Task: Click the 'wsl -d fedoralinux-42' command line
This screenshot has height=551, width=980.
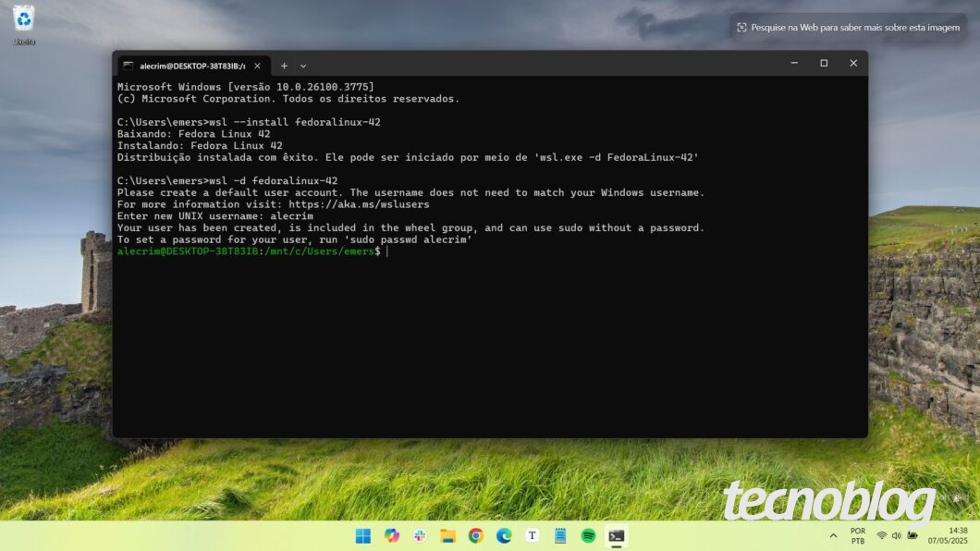Action: (x=227, y=180)
